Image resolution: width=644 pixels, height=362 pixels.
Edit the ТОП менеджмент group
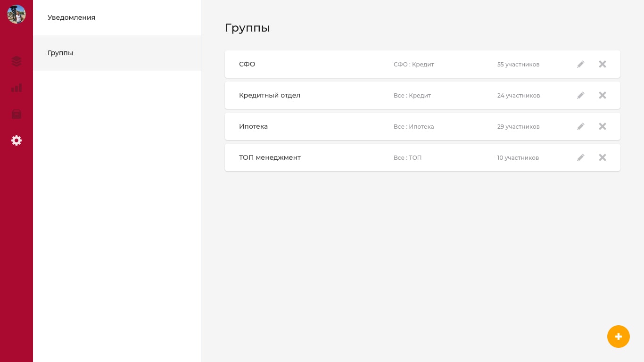coord(581,157)
